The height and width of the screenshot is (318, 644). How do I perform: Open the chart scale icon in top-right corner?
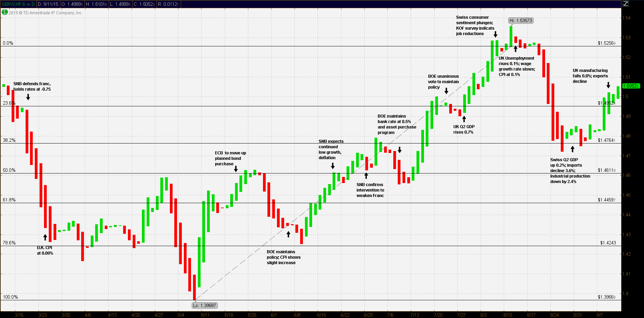626,4
